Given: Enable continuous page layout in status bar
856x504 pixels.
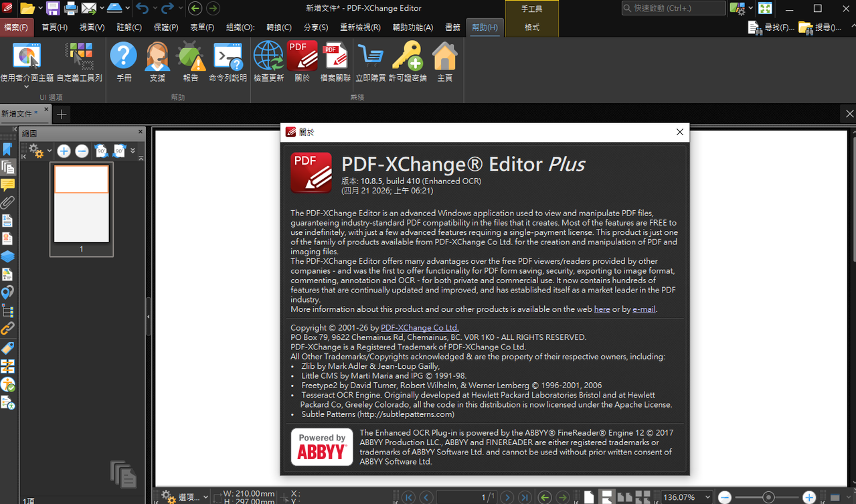Looking at the screenshot, I should pyautogui.click(x=607, y=497).
